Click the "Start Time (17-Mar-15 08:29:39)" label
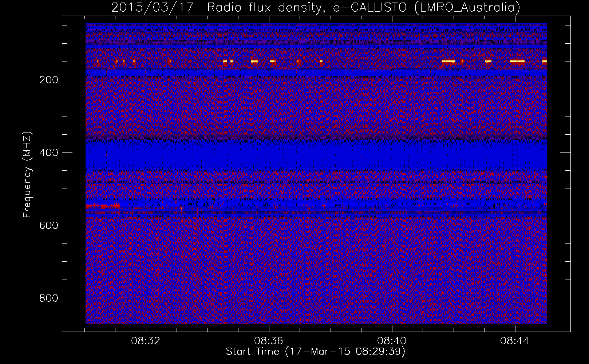The height and width of the screenshot is (364, 589). [316, 352]
